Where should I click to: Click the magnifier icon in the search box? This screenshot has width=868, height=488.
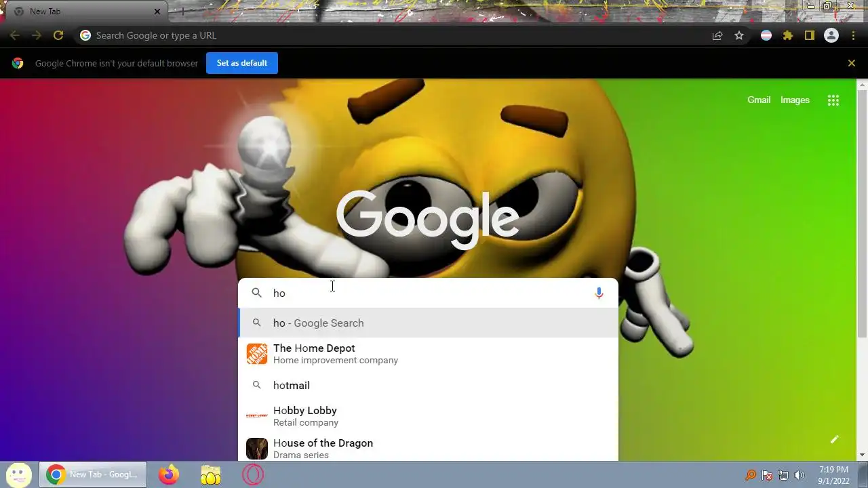coord(257,293)
